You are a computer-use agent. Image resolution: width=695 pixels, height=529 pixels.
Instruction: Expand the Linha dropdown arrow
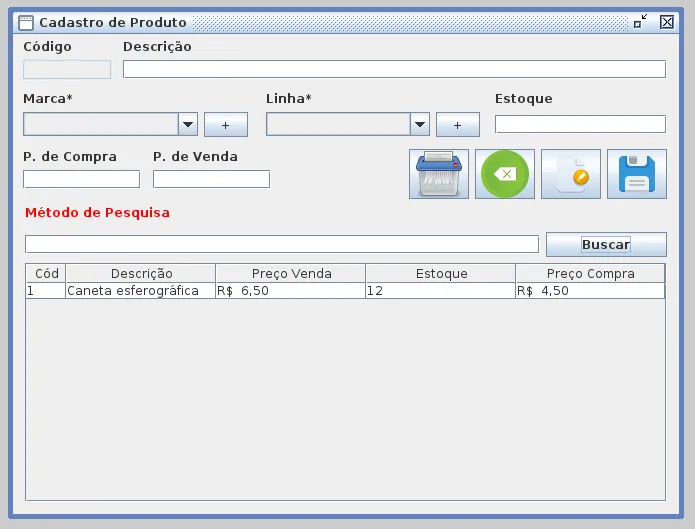[x=420, y=124]
